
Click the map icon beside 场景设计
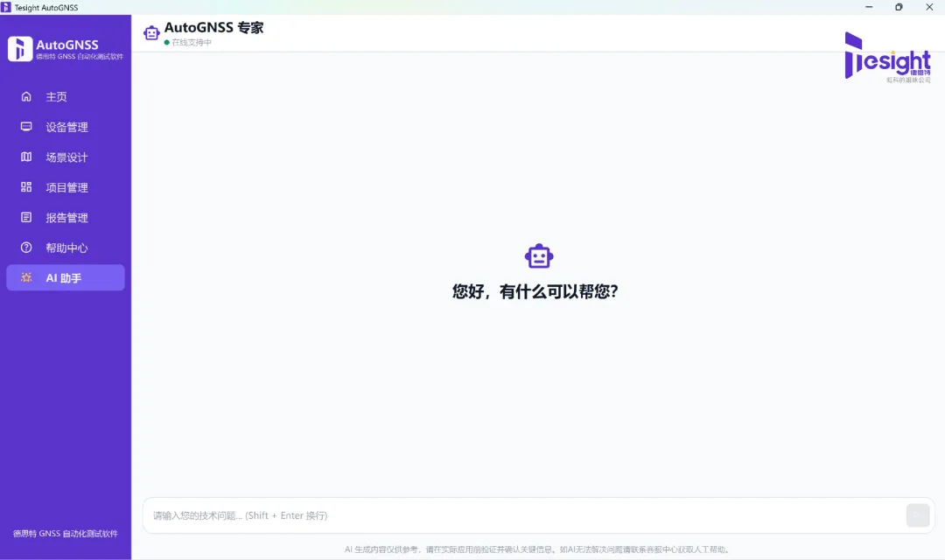(x=26, y=157)
